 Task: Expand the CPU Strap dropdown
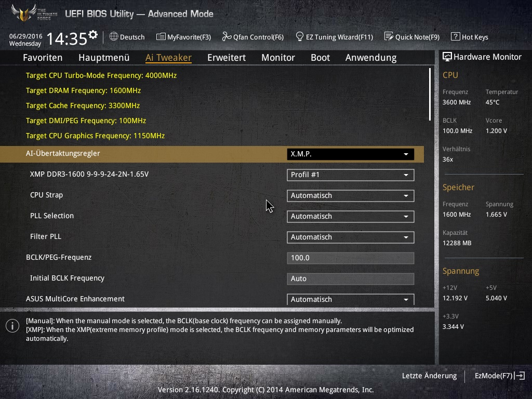click(x=351, y=196)
